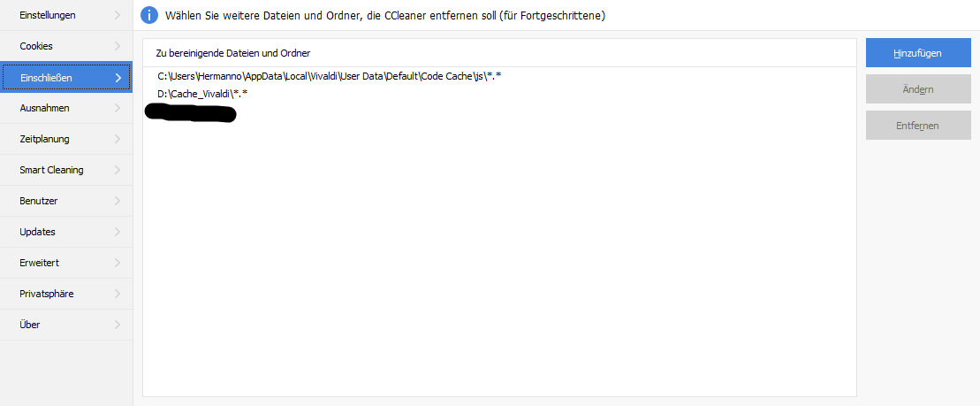Click the 'Zu bereinigende Dateien und Ordner' header

(233, 53)
